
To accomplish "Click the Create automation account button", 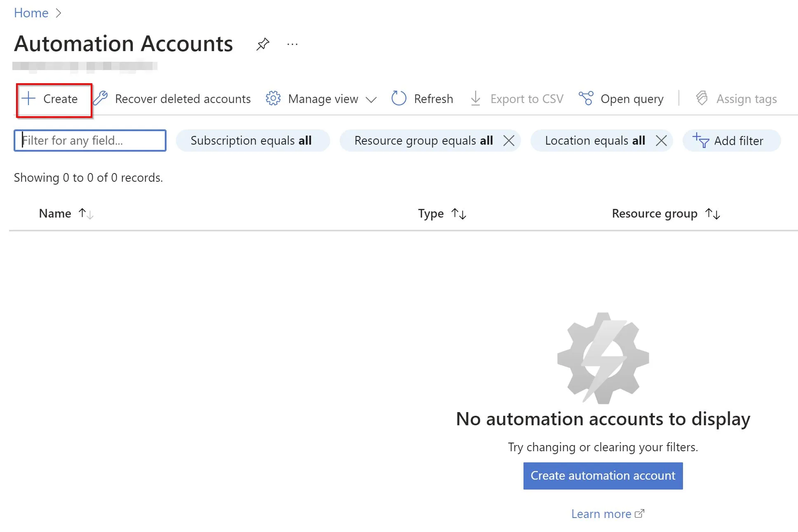I will pos(603,476).
